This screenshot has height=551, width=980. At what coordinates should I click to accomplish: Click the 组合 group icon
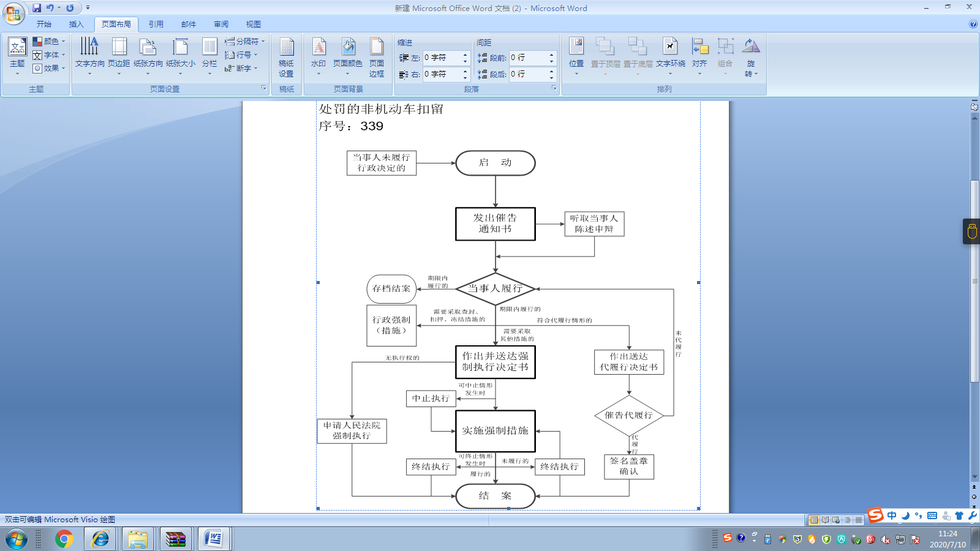tap(725, 47)
